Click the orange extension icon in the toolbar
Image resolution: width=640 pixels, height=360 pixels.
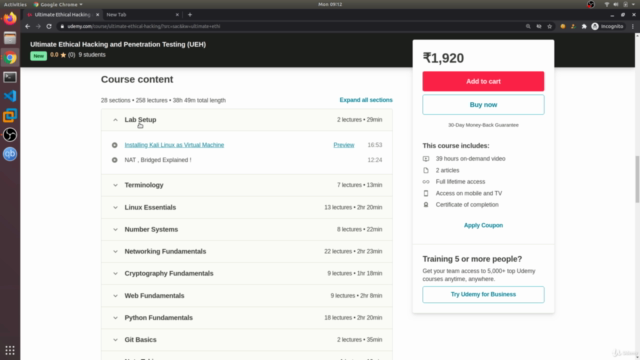coord(563,26)
